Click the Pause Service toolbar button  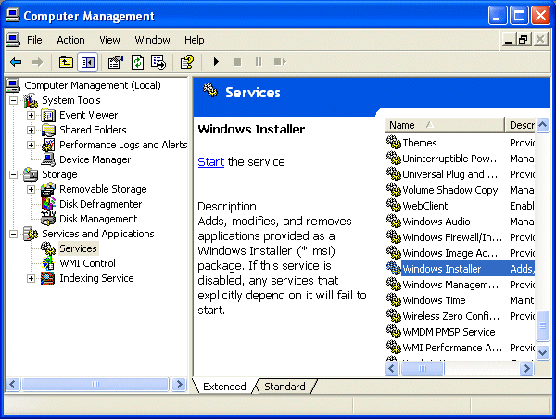pos(258,62)
